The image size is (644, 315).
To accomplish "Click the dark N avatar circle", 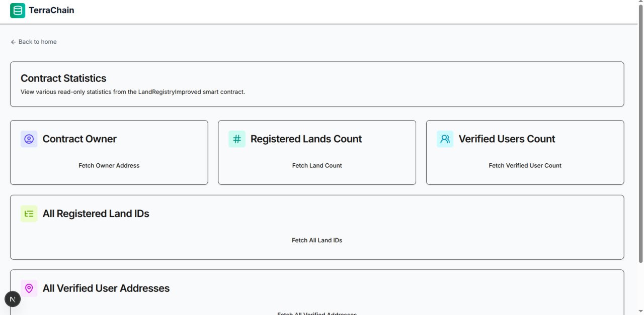I will tap(13, 299).
